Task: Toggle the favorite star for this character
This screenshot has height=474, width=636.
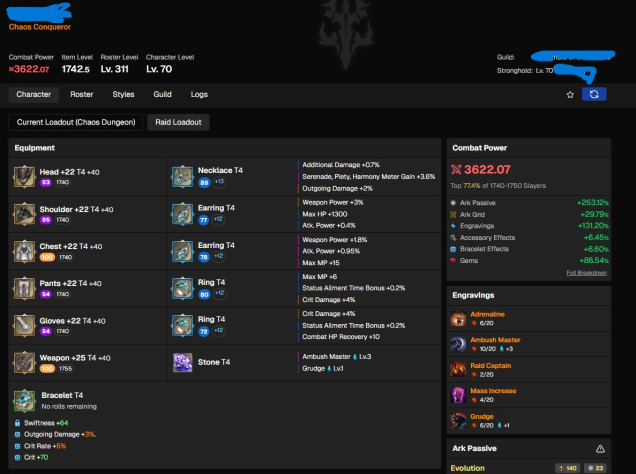Action: (x=570, y=94)
